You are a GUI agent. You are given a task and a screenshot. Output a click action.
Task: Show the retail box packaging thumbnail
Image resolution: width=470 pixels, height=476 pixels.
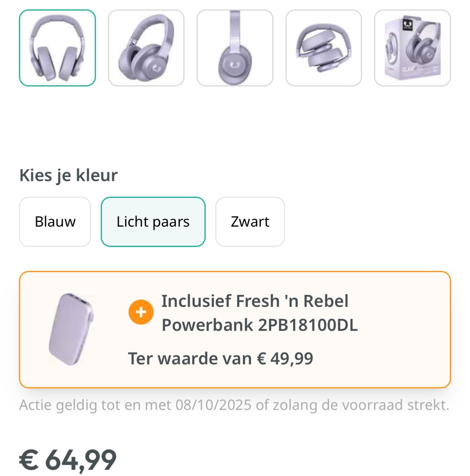click(x=412, y=48)
